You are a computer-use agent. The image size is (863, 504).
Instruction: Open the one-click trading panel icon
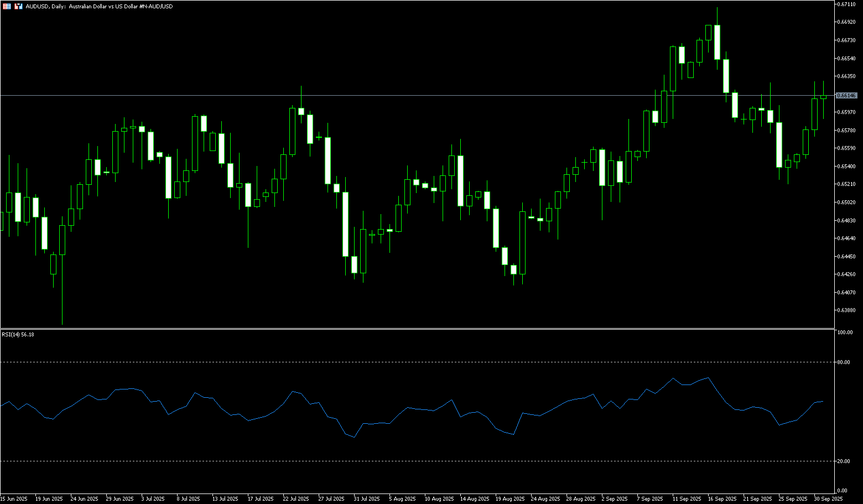pyautogui.click(x=18, y=6)
